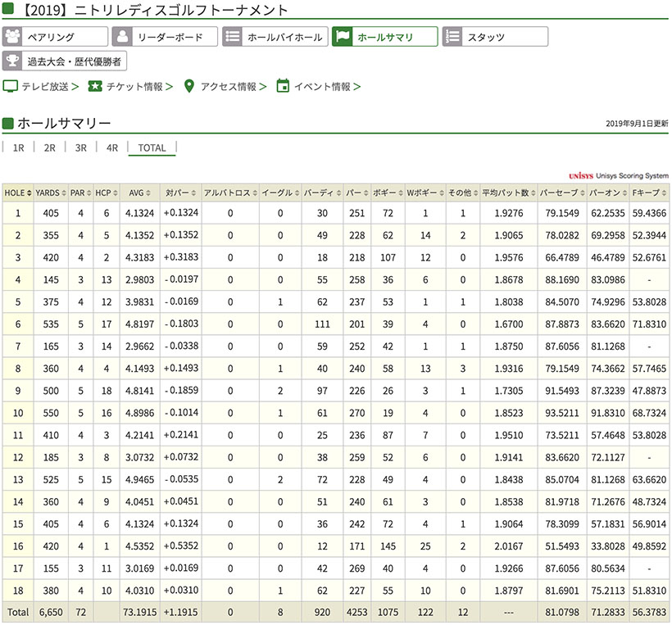The image size is (672, 625).
Task: Click the access map pin icon
Action: click(189, 86)
